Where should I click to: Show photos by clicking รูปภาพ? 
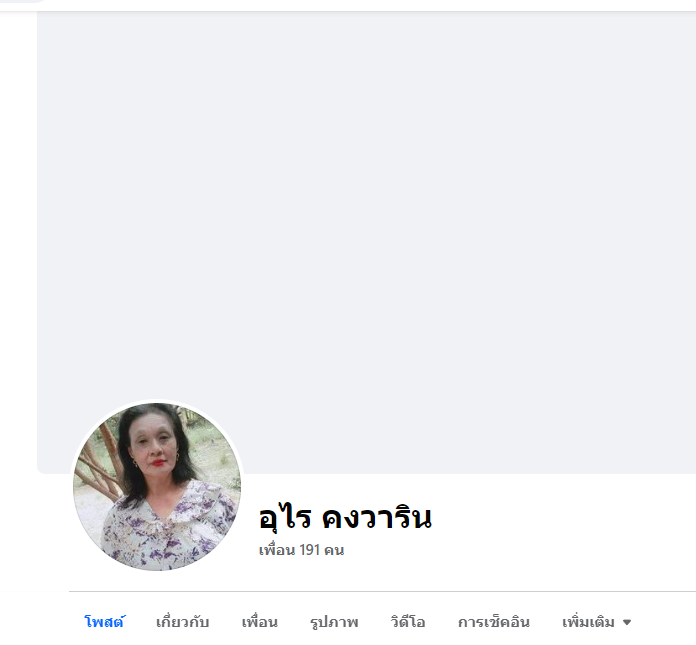point(334,621)
